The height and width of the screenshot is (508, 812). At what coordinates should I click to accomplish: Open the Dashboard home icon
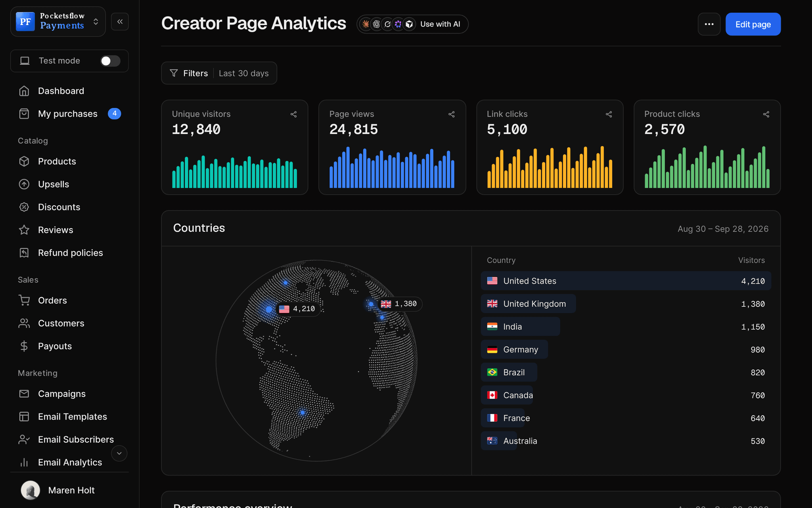coord(24,91)
